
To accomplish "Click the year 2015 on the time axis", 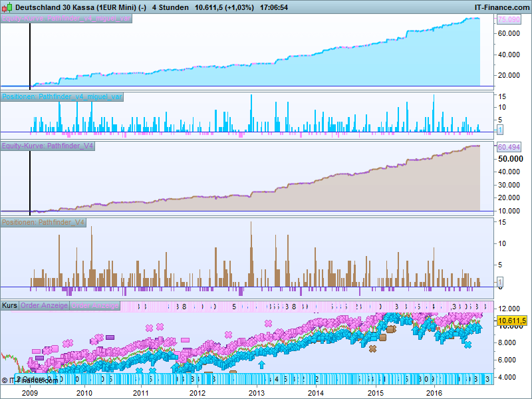I will [x=376, y=393].
